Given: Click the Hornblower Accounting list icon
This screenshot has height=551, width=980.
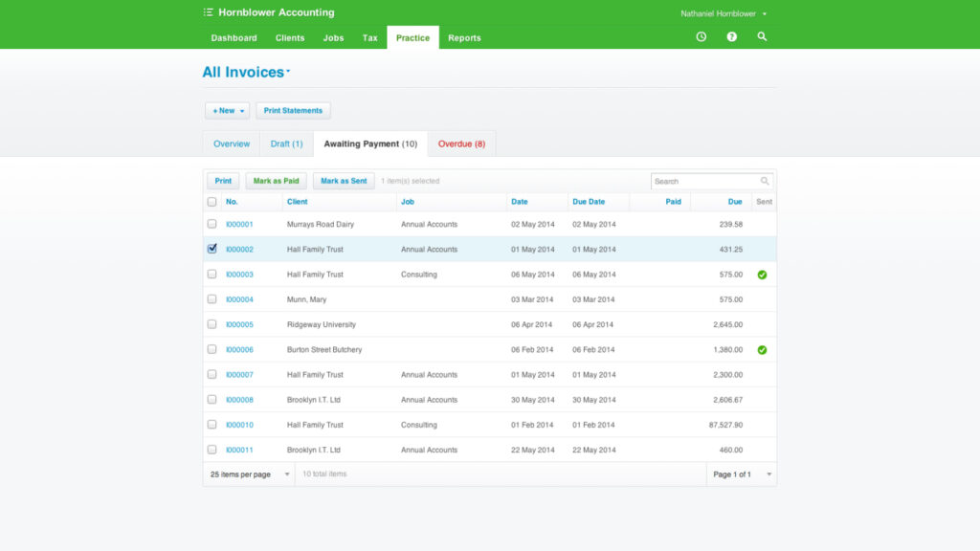Looking at the screenshot, I should coord(209,11).
